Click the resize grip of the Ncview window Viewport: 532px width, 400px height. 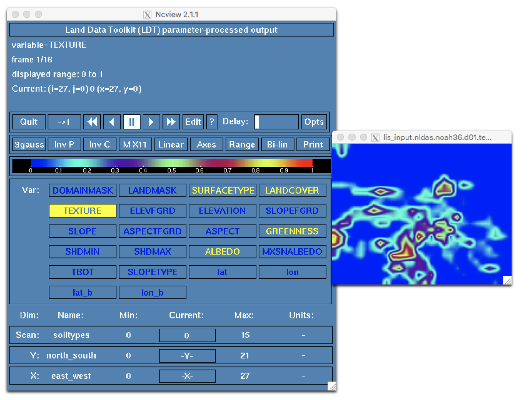click(x=332, y=386)
